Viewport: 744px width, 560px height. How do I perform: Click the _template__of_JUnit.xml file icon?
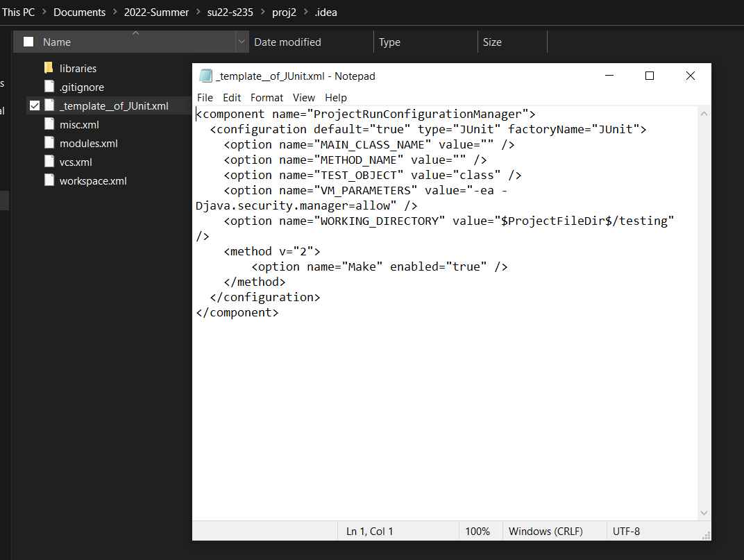pos(49,105)
